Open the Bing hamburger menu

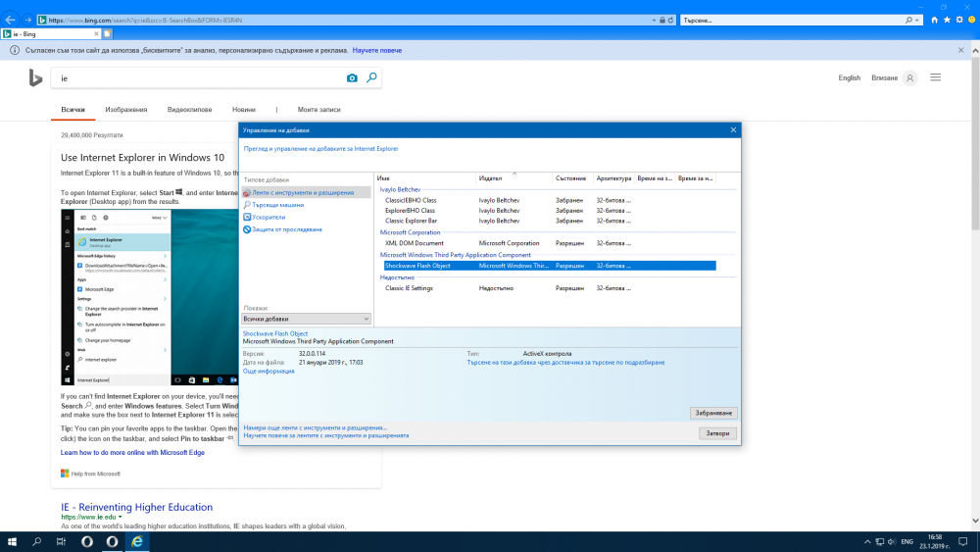tap(936, 77)
